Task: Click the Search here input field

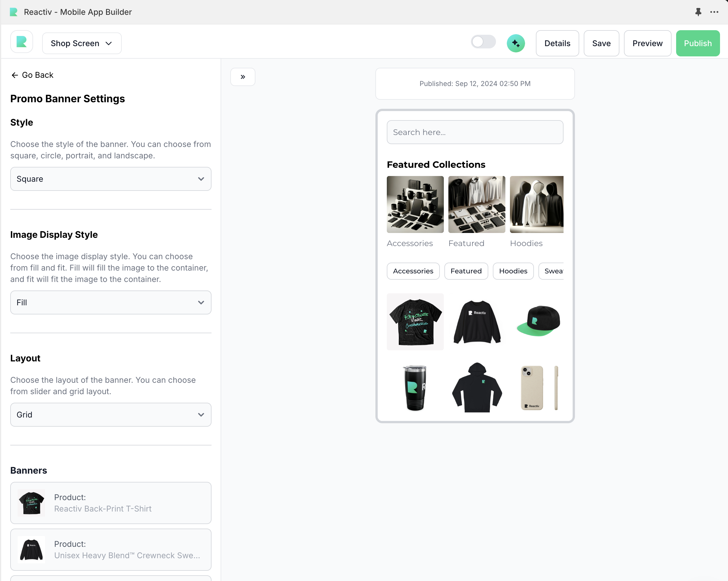Action: (474, 132)
